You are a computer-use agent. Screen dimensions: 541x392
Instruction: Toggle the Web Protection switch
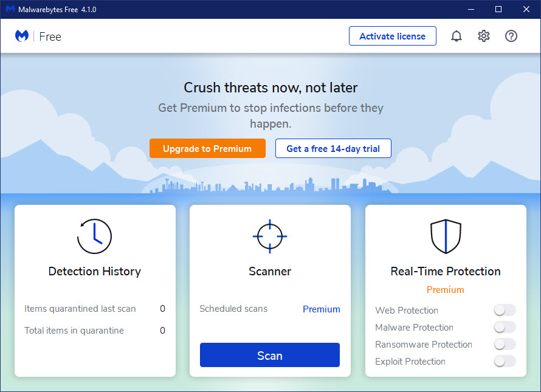coord(505,311)
